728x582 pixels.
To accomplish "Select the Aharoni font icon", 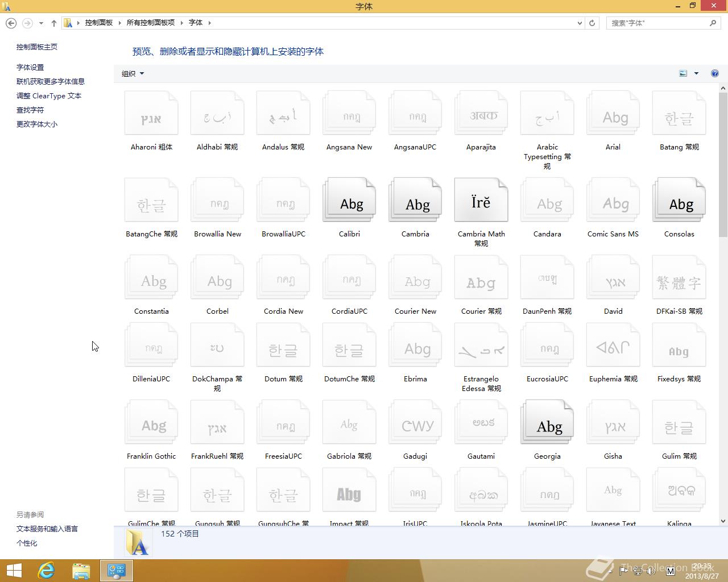I will (x=151, y=113).
